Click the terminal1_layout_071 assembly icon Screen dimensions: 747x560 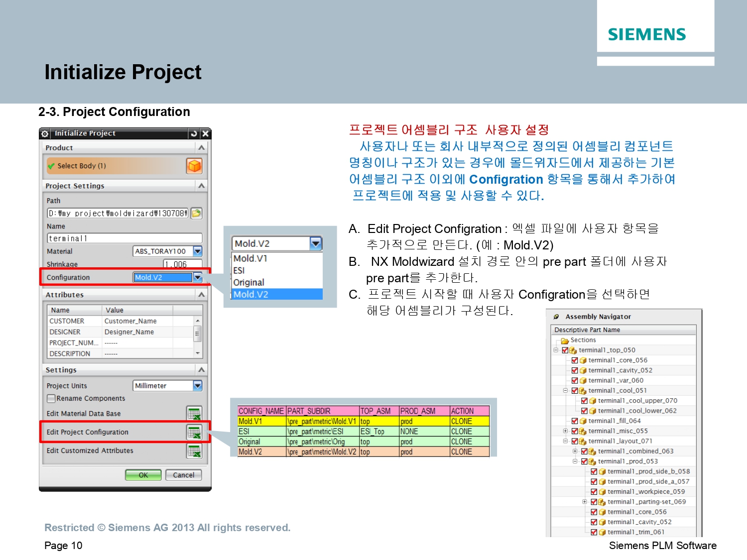(x=583, y=441)
